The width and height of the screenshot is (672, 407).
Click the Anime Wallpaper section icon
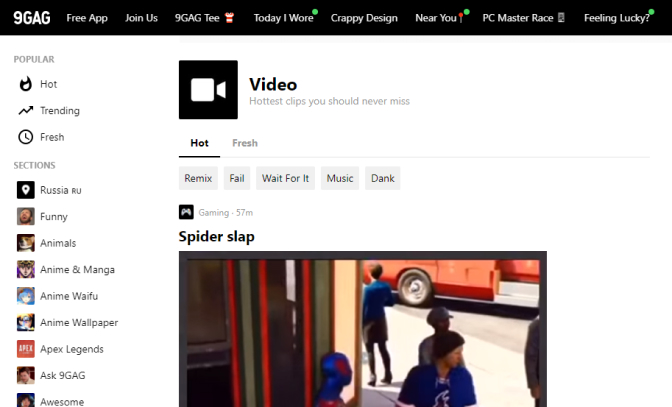(x=26, y=323)
